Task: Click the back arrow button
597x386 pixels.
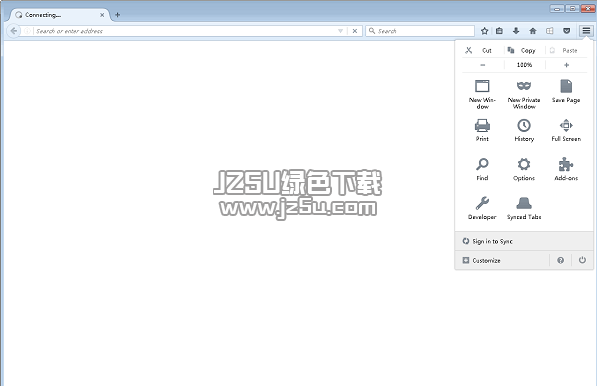Action: coord(14,31)
